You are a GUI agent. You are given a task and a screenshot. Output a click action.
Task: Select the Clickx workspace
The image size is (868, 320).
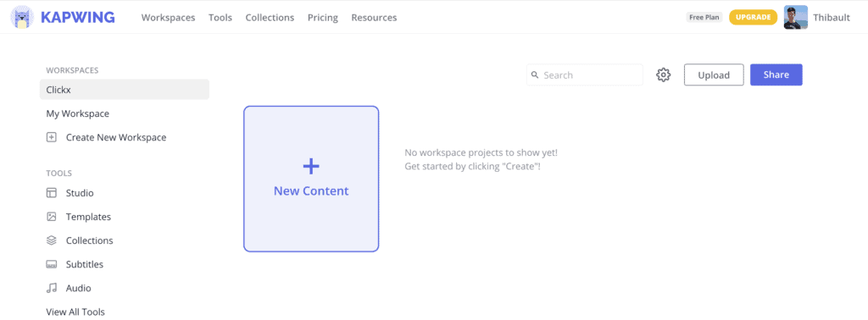pos(125,90)
